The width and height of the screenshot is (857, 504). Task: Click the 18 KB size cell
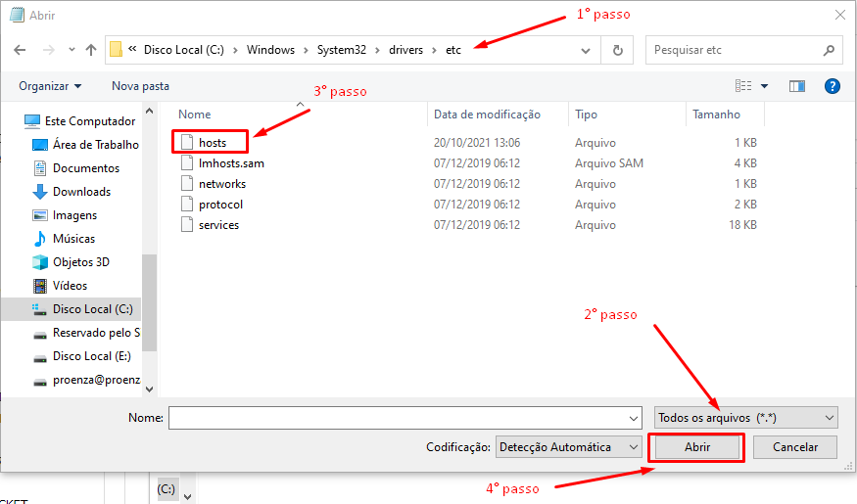742,225
